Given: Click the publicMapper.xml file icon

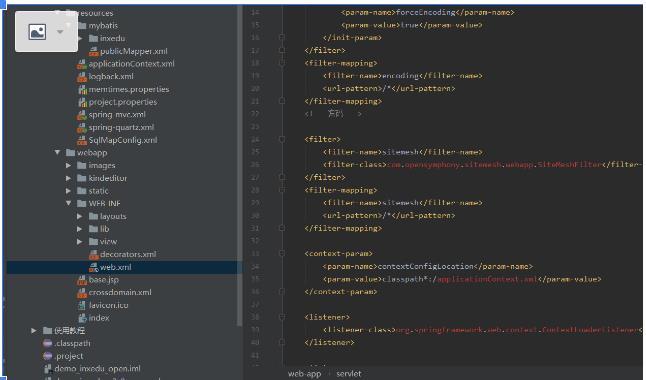Looking at the screenshot, I should (x=94, y=51).
